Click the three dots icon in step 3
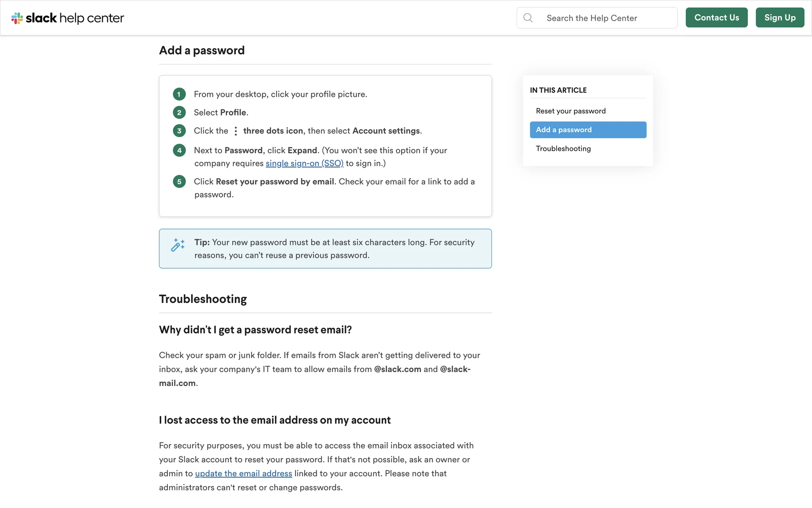This screenshot has width=812, height=508. coord(236,131)
